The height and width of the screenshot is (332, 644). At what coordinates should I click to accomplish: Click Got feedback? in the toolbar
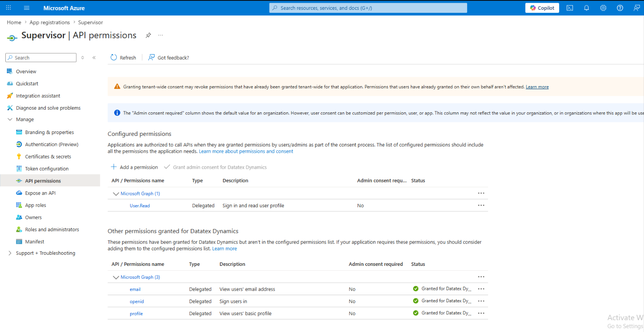[x=168, y=58]
